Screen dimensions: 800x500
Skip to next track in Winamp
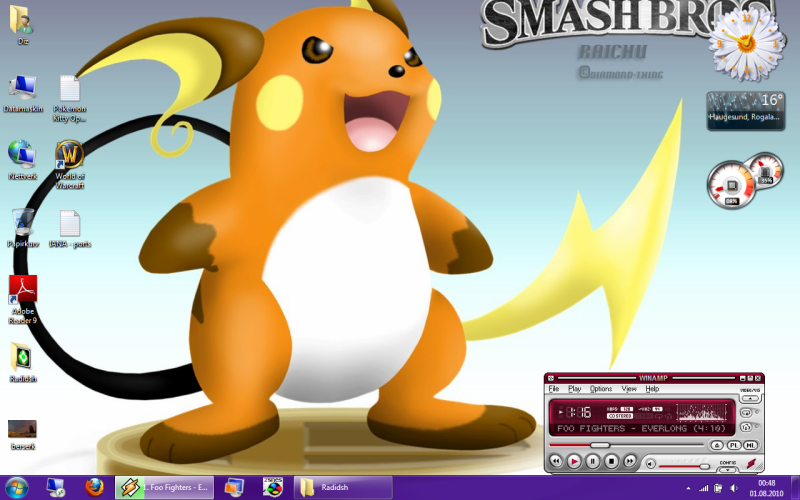(630, 461)
